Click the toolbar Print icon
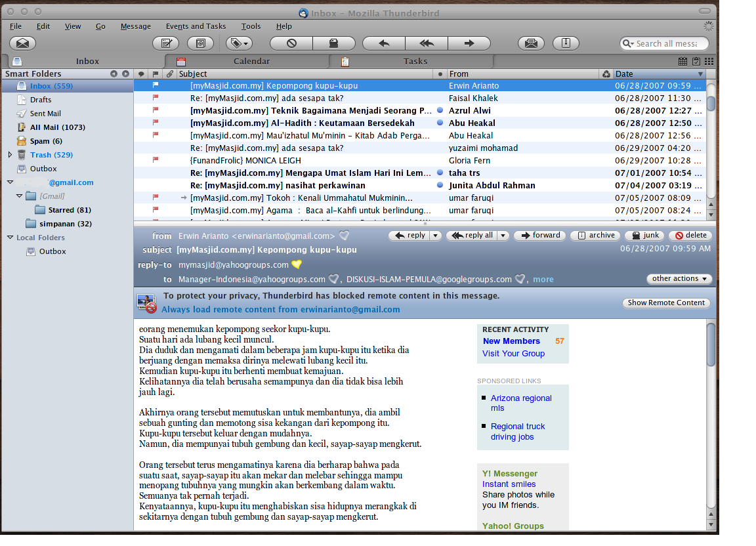Image resolution: width=756 pixels, height=546 pixels. click(x=531, y=43)
